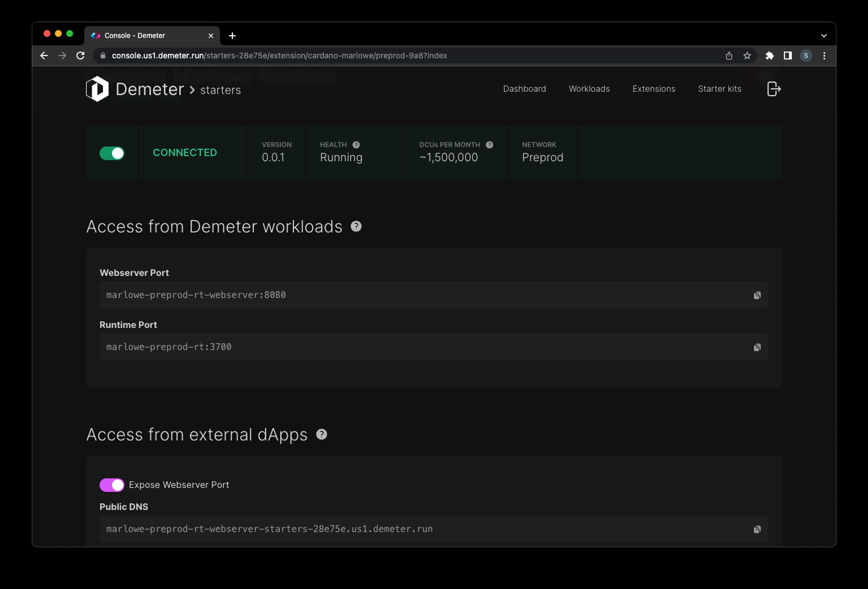Open Chrome three-dot menu

824,56
